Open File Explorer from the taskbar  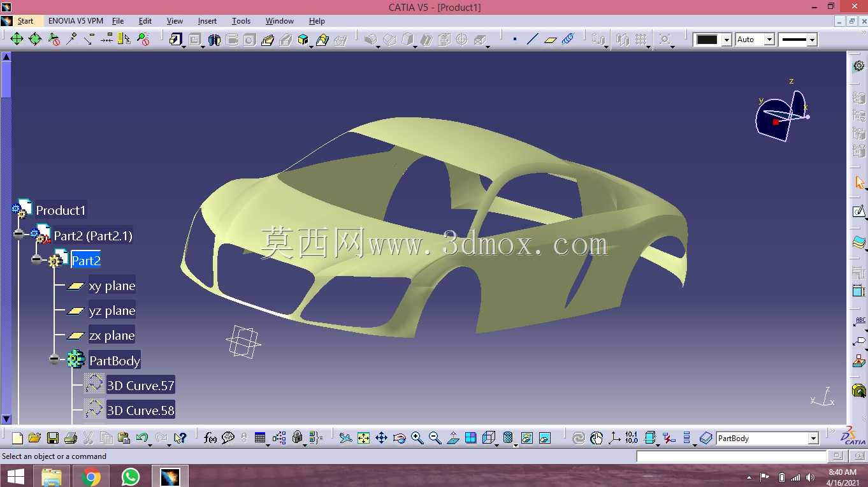tap(52, 476)
